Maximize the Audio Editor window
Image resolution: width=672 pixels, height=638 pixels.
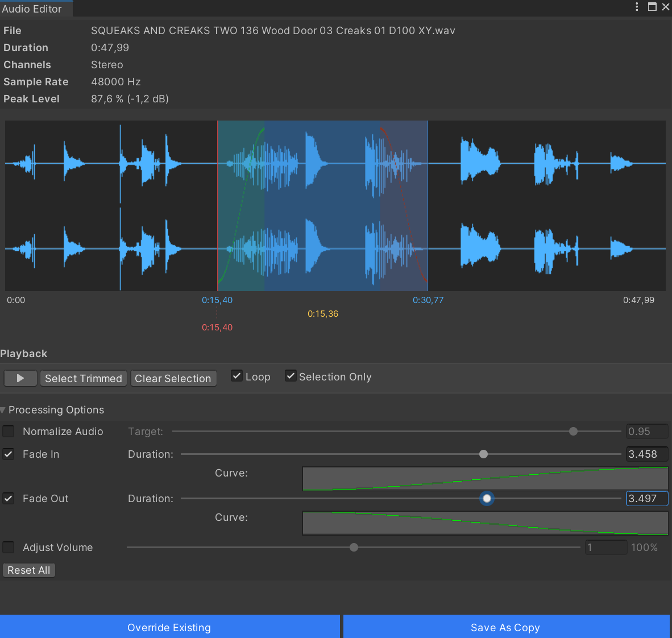pyautogui.click(x=652, y=6)
